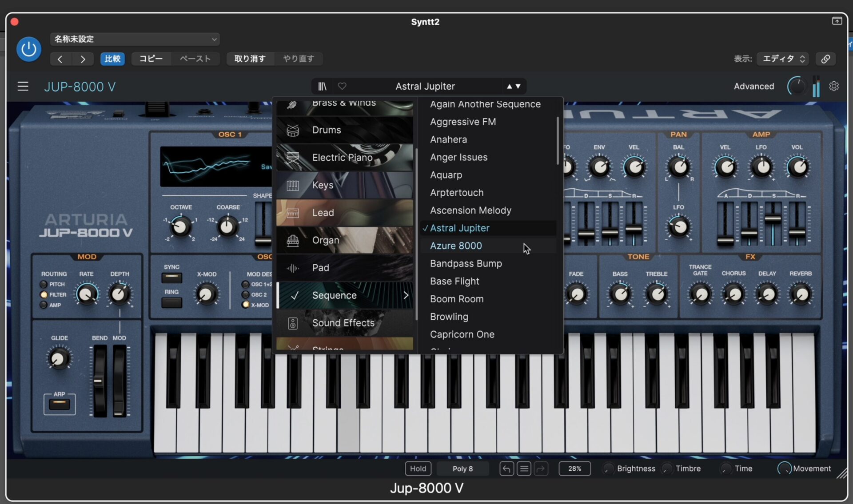Open the エディタ view dropdown
This screenshot has width=853, height=504.
pyautogui.click(x=783, y=59)
